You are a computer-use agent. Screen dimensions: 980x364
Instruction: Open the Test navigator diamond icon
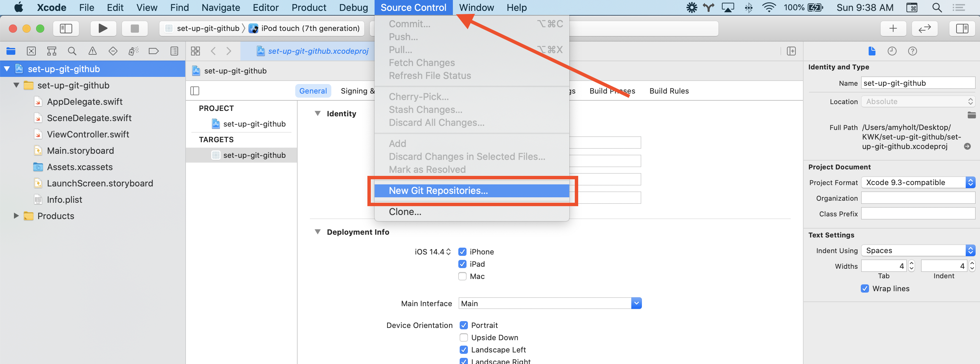[x=113, y=51]
